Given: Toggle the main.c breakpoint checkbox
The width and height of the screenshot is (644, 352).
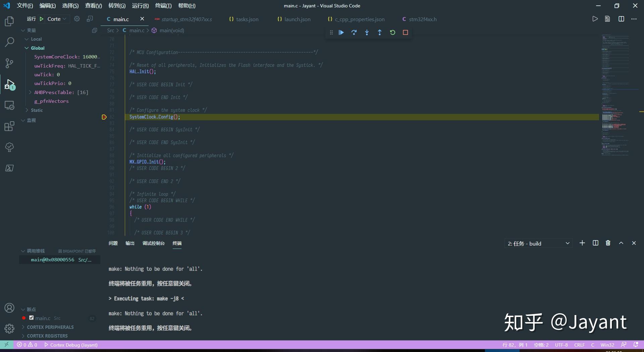Looking at the screenshot, I should point(31,318).
